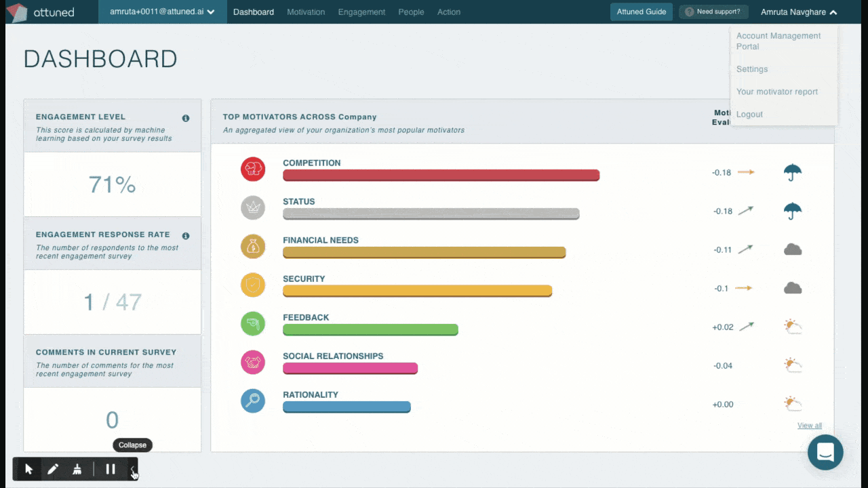Click the -0.11 Financial Needs value

(x=723, y=250)
